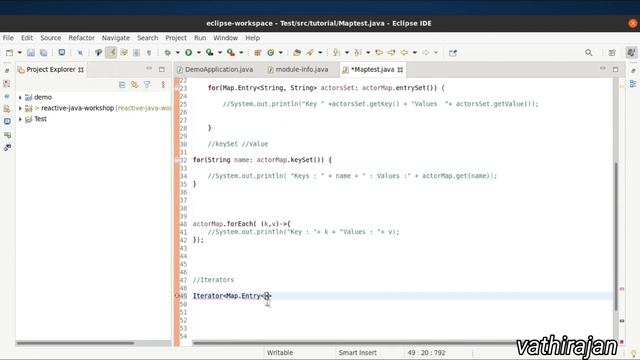Click the green Run button
Screen dimensions: 640x360
tap(189, 53)
